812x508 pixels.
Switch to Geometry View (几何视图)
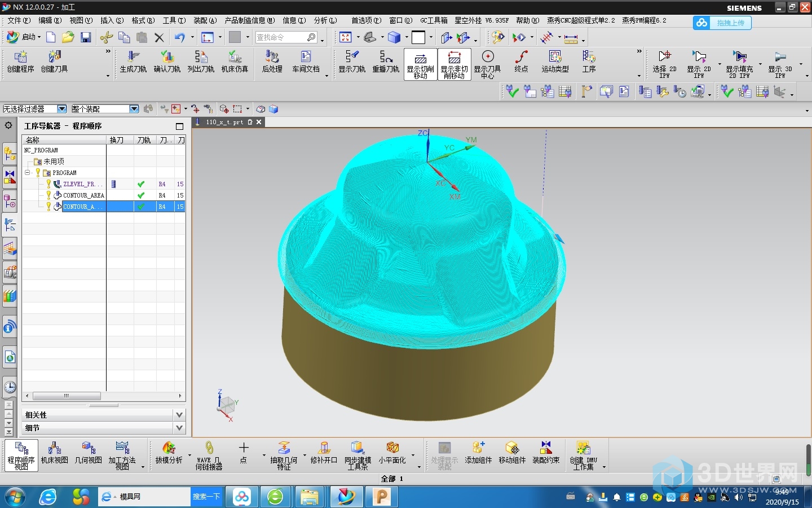coord(89,453)
